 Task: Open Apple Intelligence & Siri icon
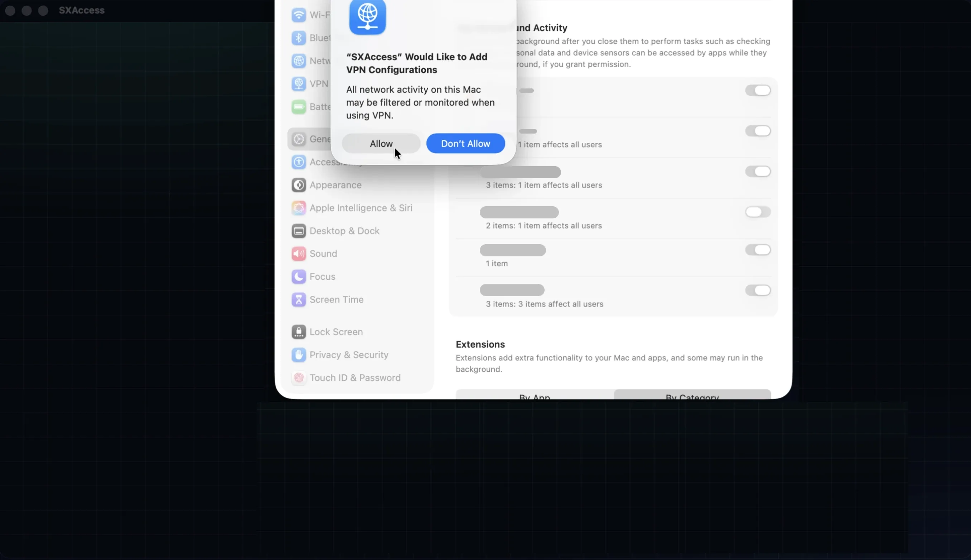pos(299,208)
